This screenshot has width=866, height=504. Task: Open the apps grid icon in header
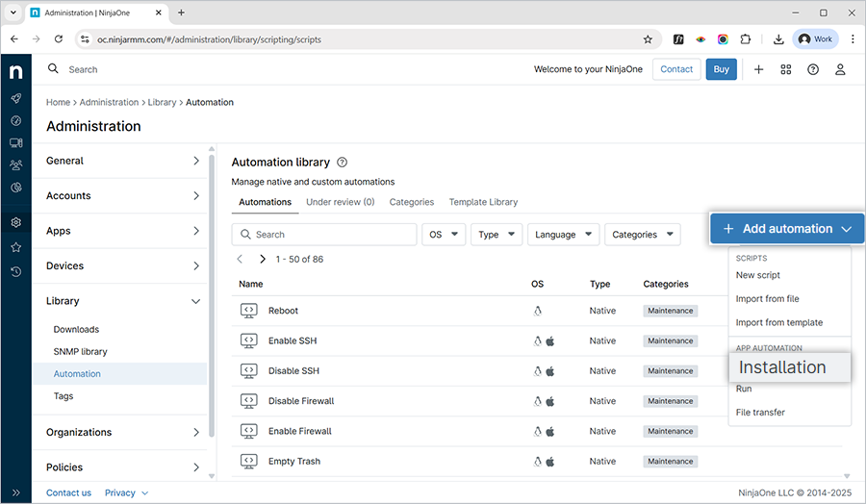(786, 69)
